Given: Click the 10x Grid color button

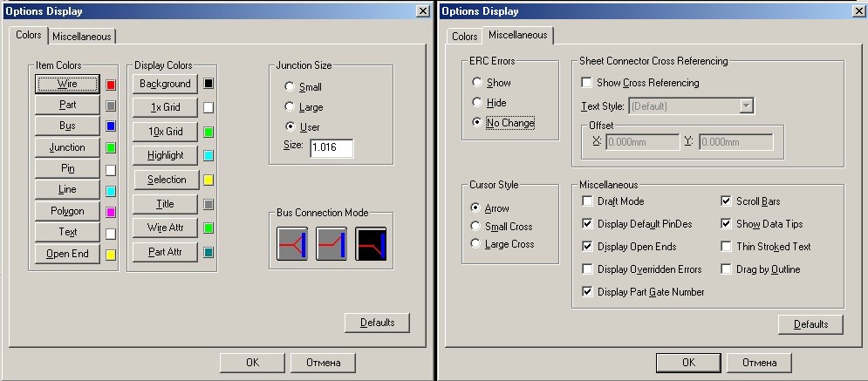Looking at the screenshot, I should pyautogui.click(x=165, y=133).
